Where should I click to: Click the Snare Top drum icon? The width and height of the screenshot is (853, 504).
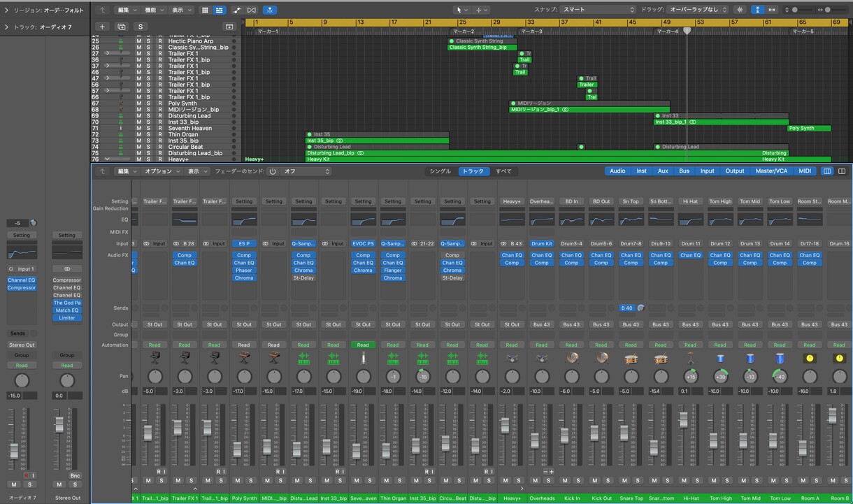(x=631, y=359)
